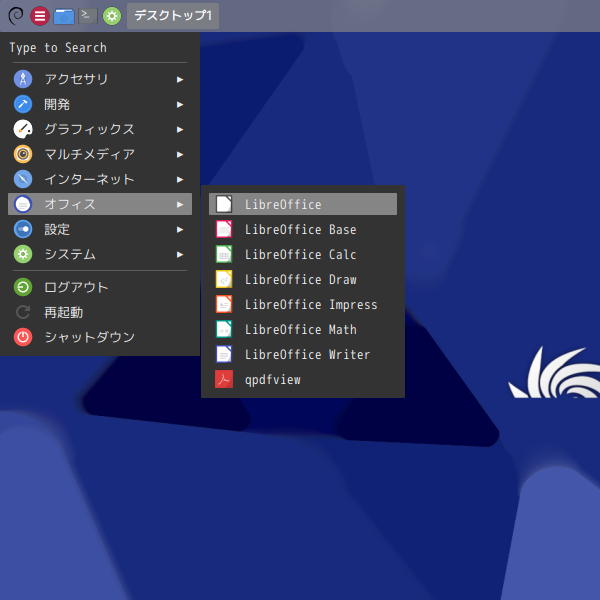Viewport: 600px width, 600px height.
Task: Launch LibreOffice Writer entry
Action: (303, 354)
